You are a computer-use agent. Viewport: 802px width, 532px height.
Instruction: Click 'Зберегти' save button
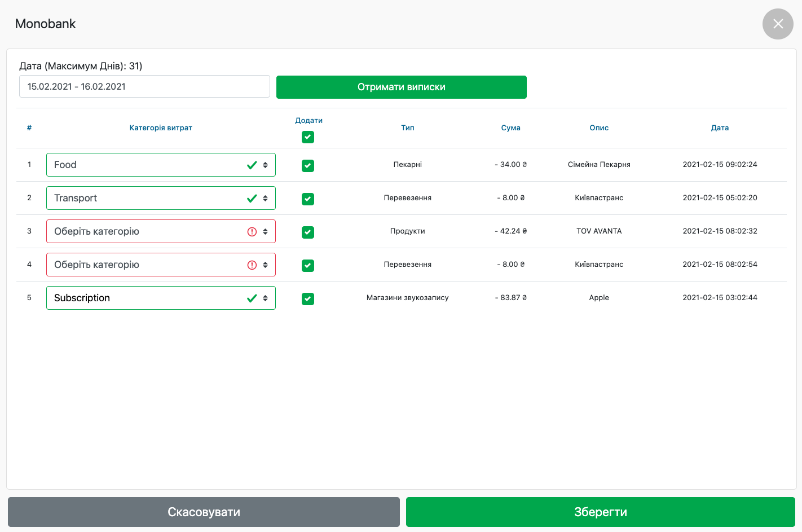tap(600, 512)
